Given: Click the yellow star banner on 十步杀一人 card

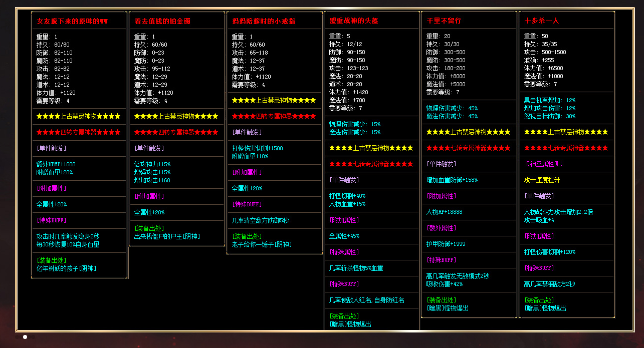Looking at the screenshot, I should coord(566,132).
